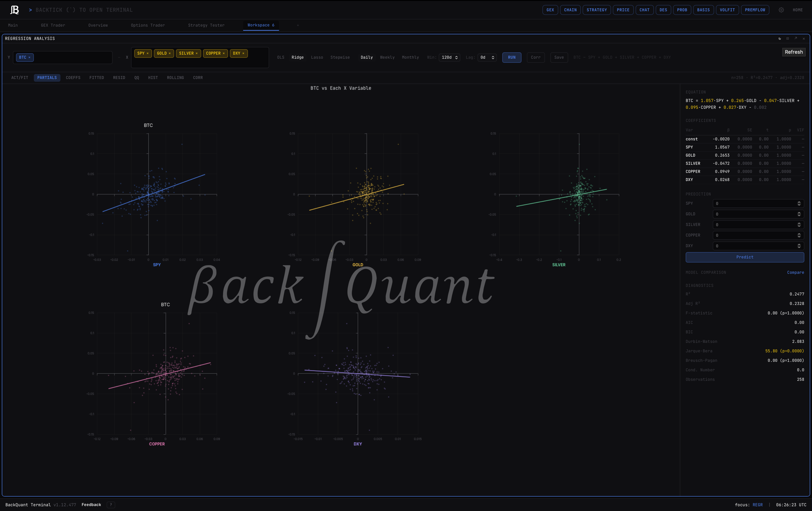The width and height of the screenshot is (812, 511).
Task: Set frequency to Daily
Action: pos(367,57)
